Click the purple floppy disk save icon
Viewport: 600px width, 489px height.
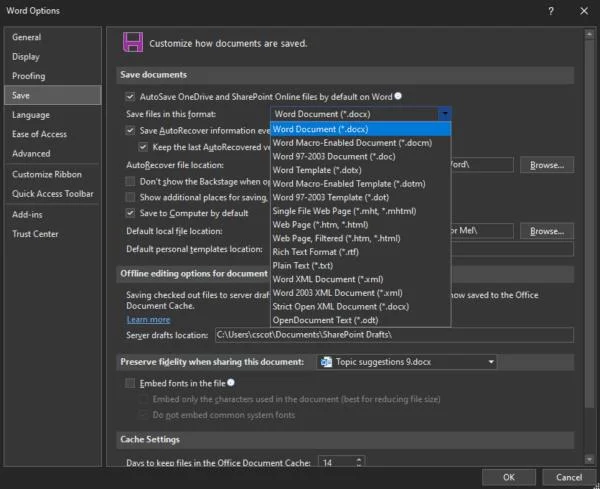coord(133,42)
